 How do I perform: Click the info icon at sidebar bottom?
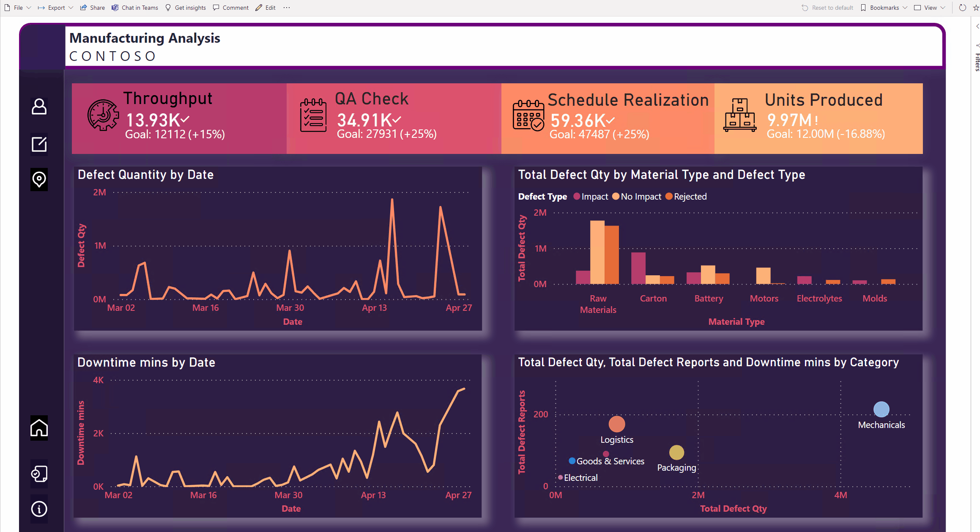coord(39,509)
